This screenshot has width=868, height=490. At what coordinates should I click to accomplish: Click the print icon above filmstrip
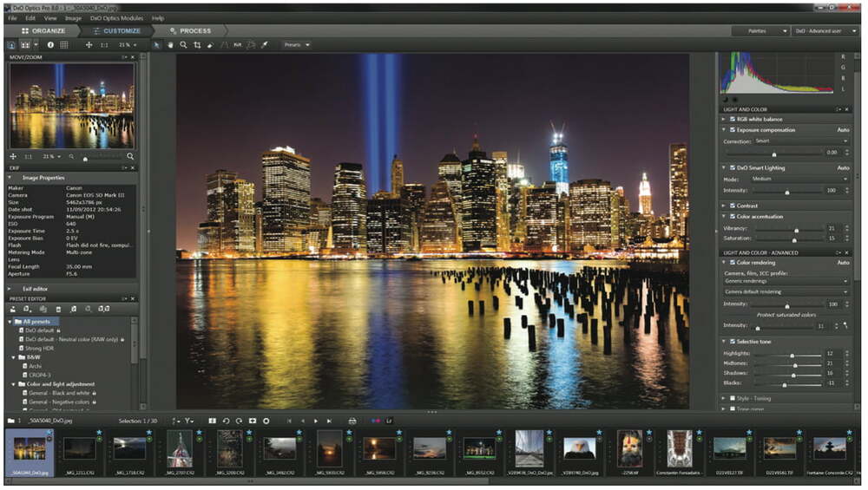tap(352, 421)
